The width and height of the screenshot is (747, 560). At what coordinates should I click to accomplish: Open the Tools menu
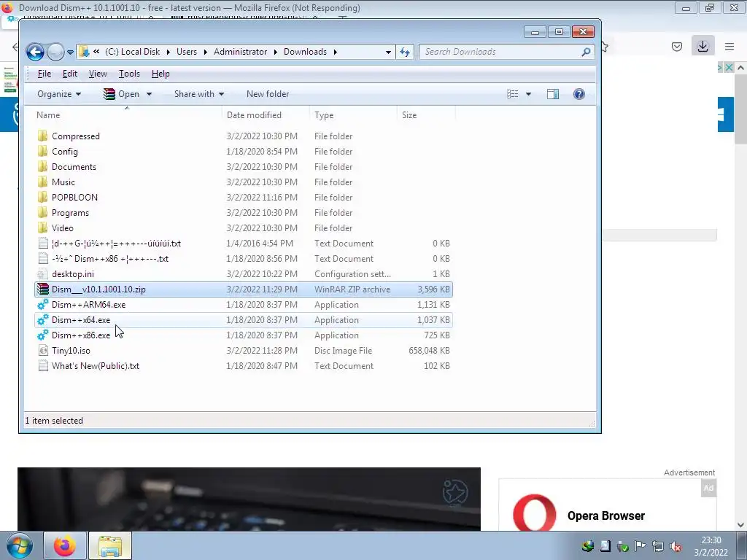point(129,74)
